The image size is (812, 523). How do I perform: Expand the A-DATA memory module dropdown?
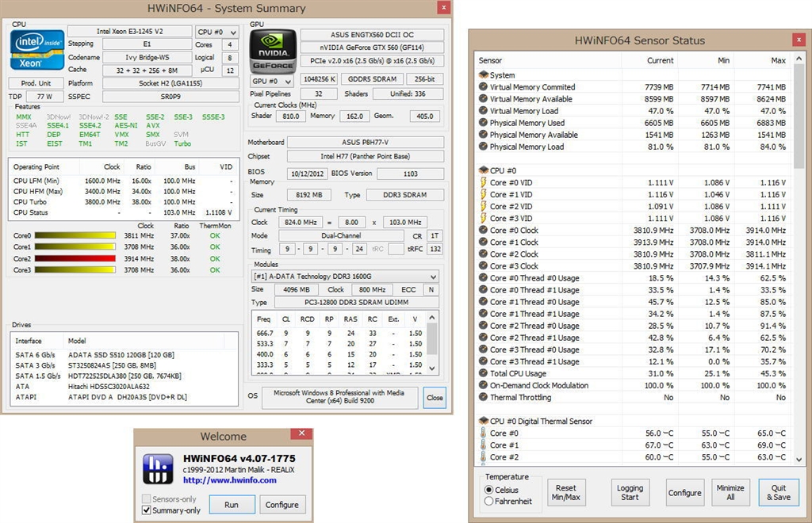click(x=344, y=277)
